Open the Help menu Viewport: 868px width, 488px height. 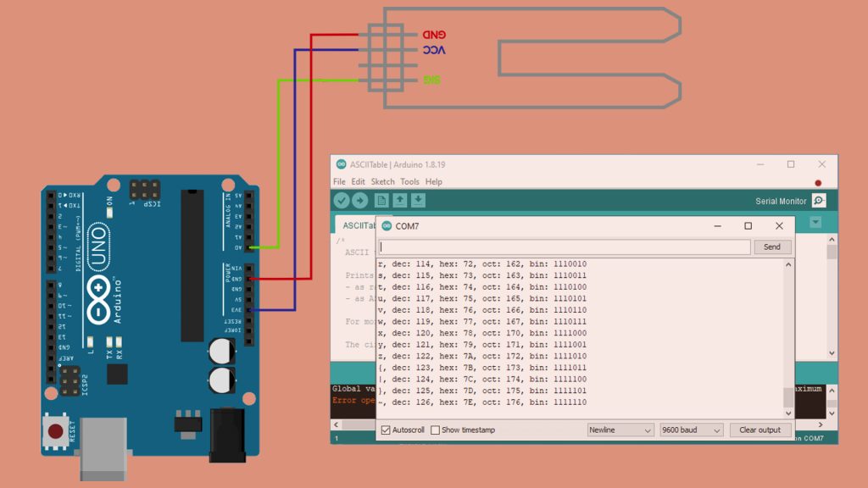click(x=433, y=181)
